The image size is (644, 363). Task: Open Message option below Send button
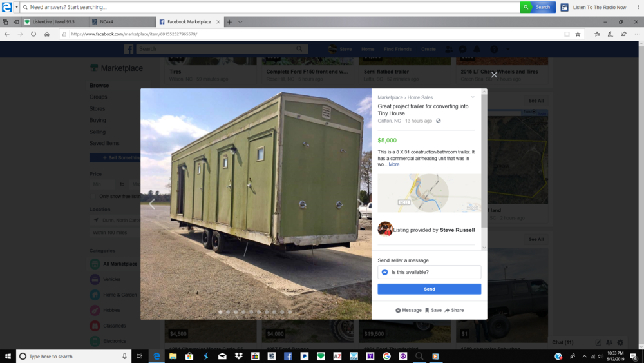[x=409, y=310]
